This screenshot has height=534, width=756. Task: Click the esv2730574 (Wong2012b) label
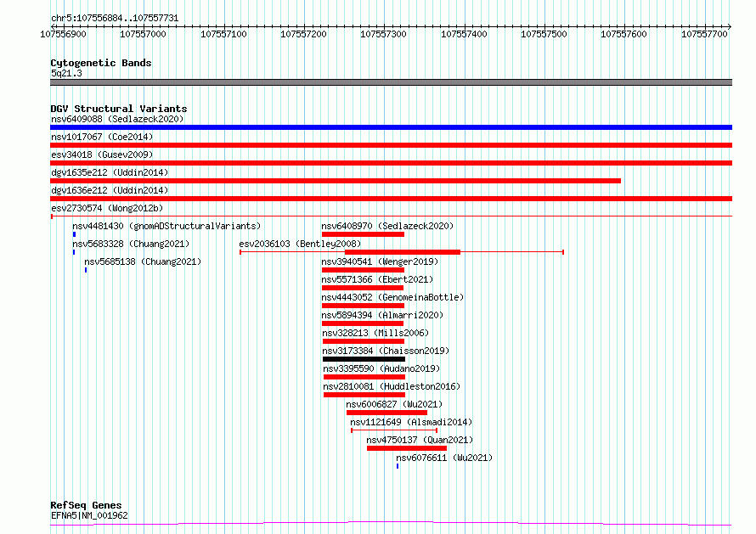[107, 208]
